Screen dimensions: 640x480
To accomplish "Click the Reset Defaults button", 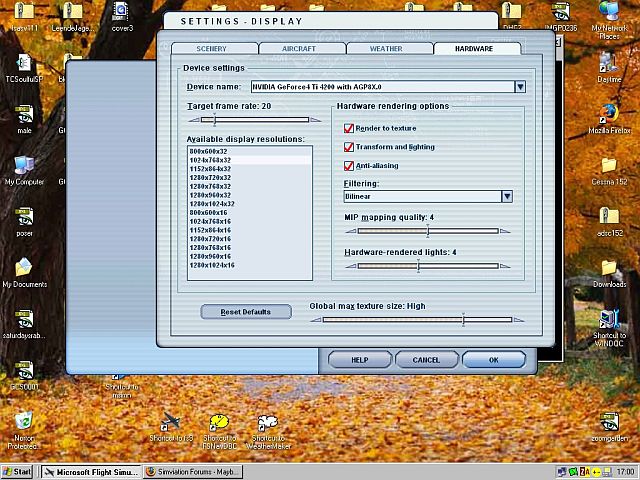I will click(x=245, y=312).
